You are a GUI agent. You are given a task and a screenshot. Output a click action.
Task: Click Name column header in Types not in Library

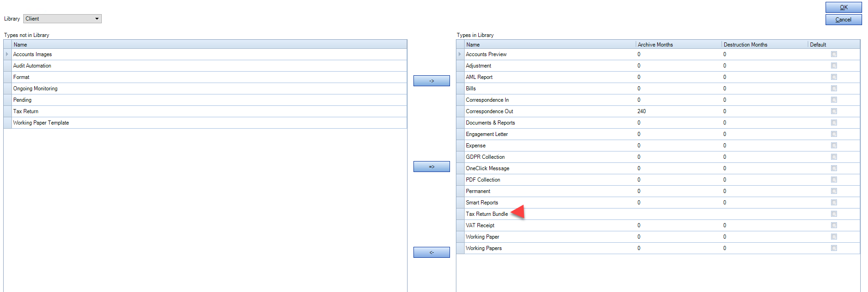point(209,44)
